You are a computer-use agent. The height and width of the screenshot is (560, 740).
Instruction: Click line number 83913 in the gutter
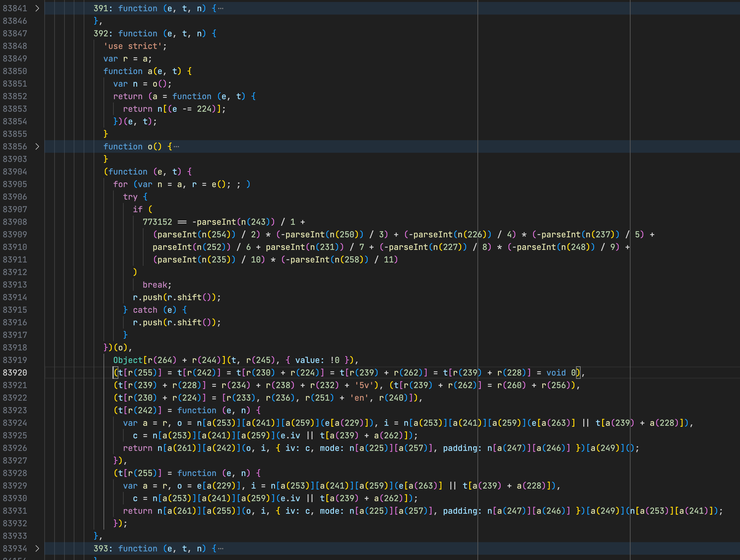point(15,285)
